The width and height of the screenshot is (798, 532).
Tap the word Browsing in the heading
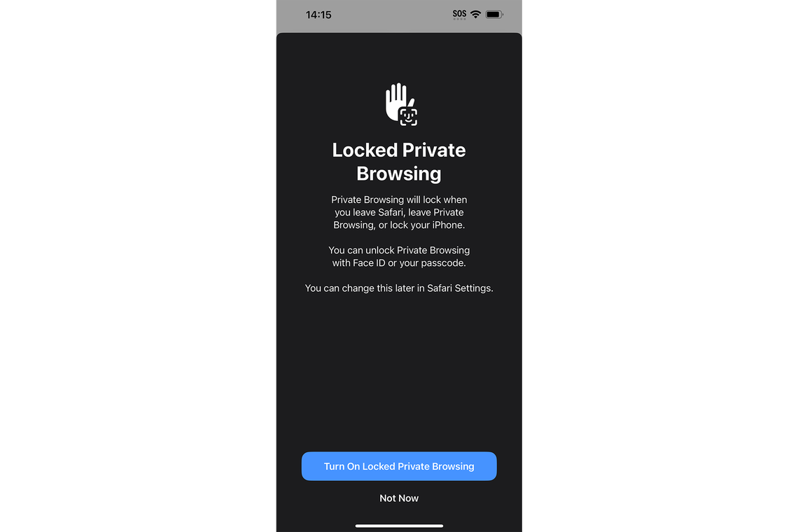[x=399, y=174]
